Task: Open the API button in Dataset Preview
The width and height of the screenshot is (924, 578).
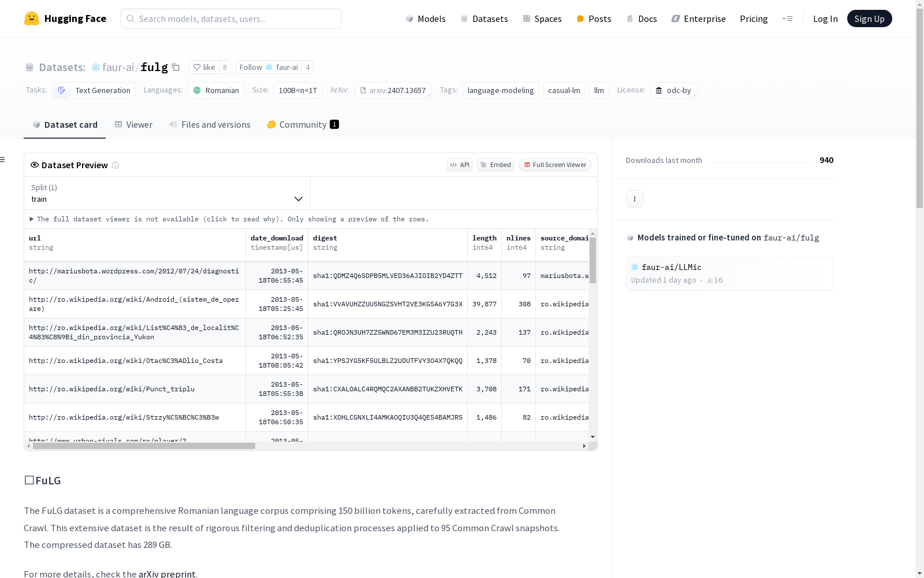Action: [460, 165]
